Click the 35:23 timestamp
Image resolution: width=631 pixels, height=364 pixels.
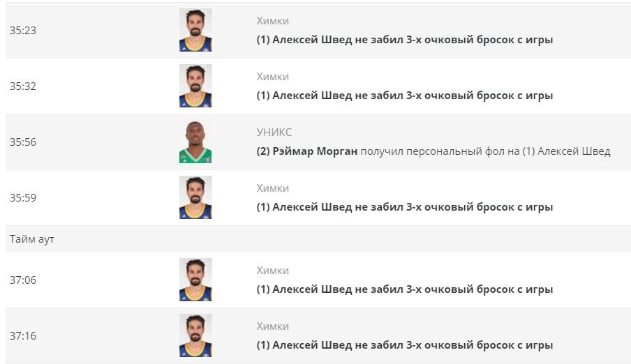pos(23,31)
